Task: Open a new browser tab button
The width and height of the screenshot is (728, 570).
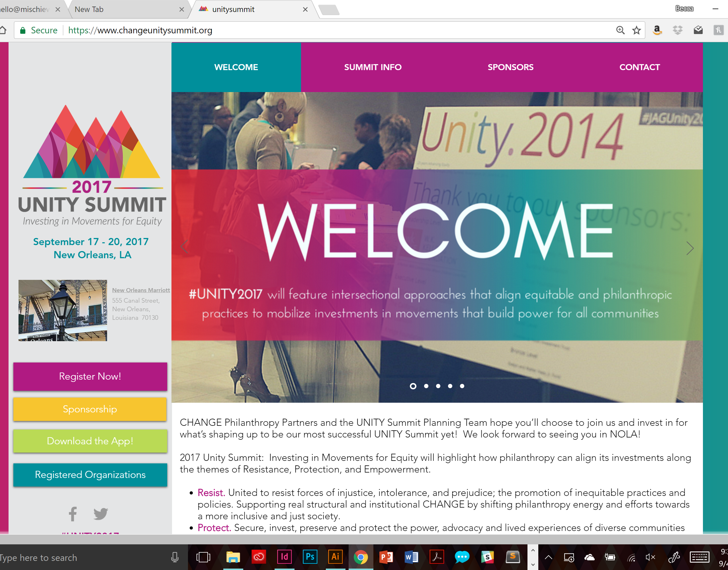Action: pos(329,10)
